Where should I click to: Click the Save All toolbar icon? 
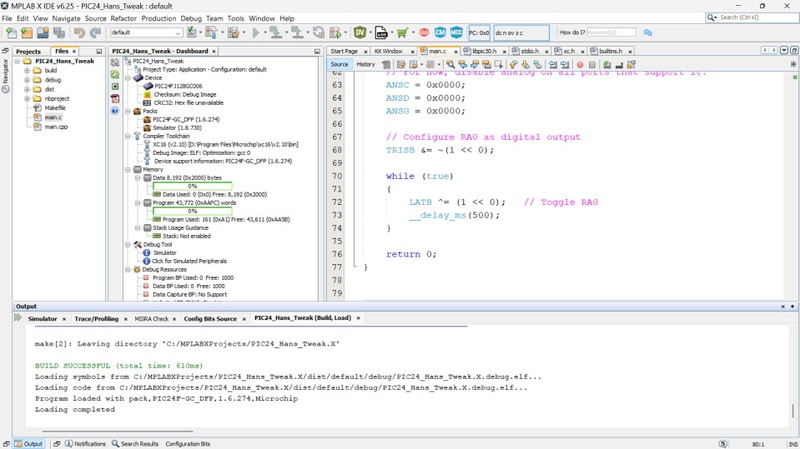pyautogui.click(x=59, y=33)
